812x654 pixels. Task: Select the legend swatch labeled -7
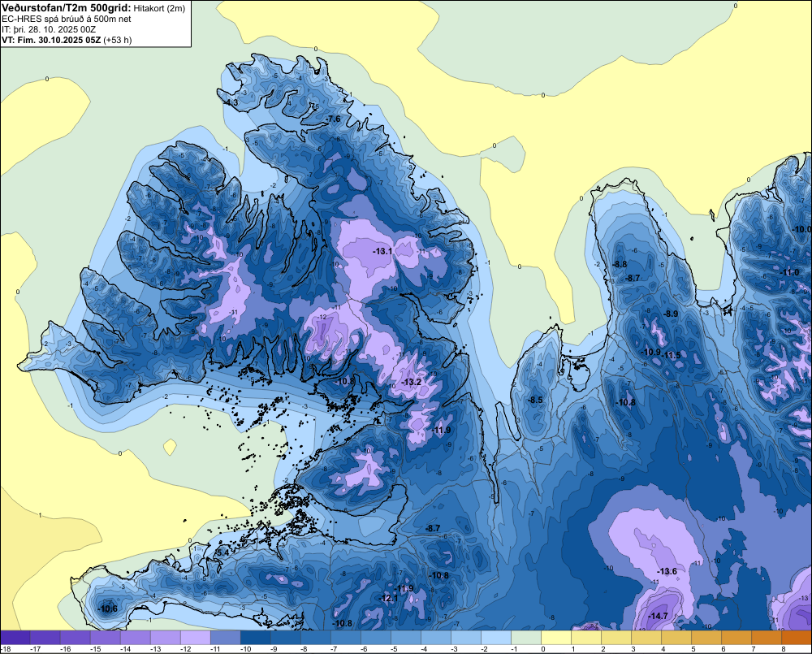click(x=345, y=637)
